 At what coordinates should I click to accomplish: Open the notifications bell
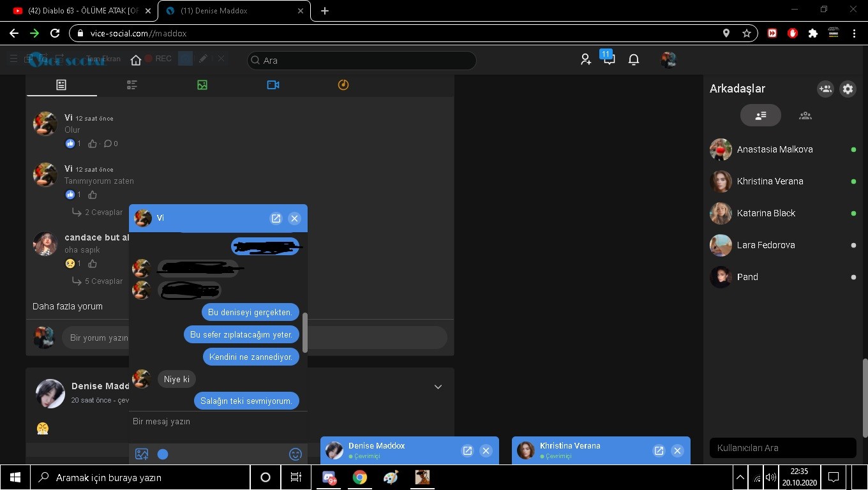pos(634,60)
